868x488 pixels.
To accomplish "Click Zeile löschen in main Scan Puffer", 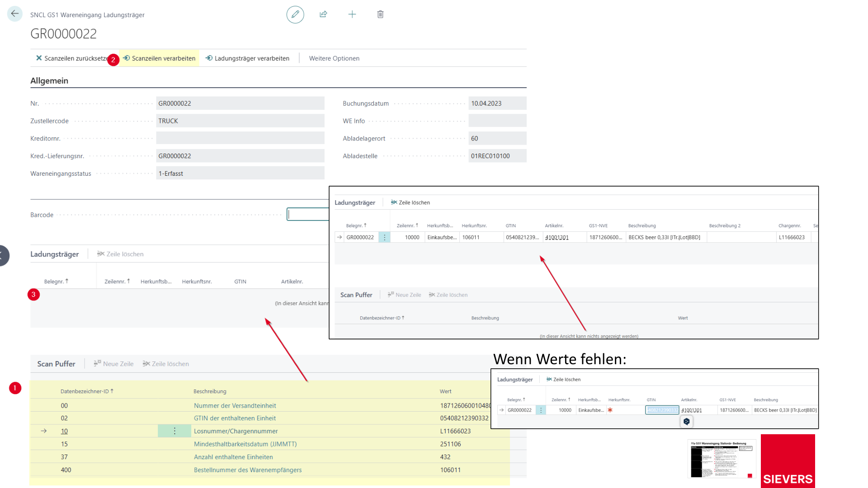I will coord(166,364).
